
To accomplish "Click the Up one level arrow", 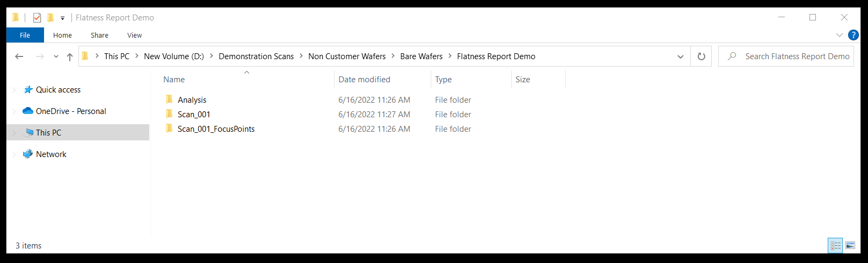I will point(69,56).
